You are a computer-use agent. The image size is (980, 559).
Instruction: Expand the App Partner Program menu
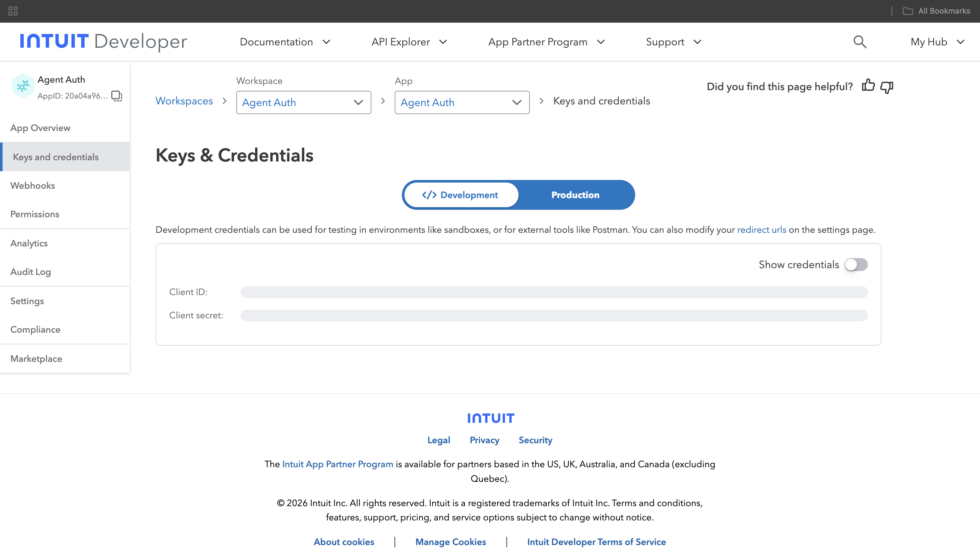pos(546,42)
